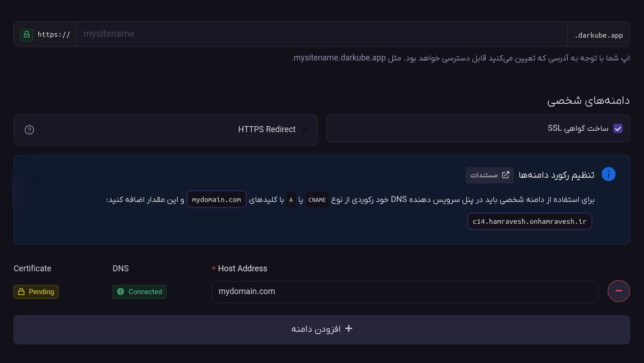Click the تنظیم رکورد دامنه‌ها heading

pyautogui.click(x=557, y=175)
